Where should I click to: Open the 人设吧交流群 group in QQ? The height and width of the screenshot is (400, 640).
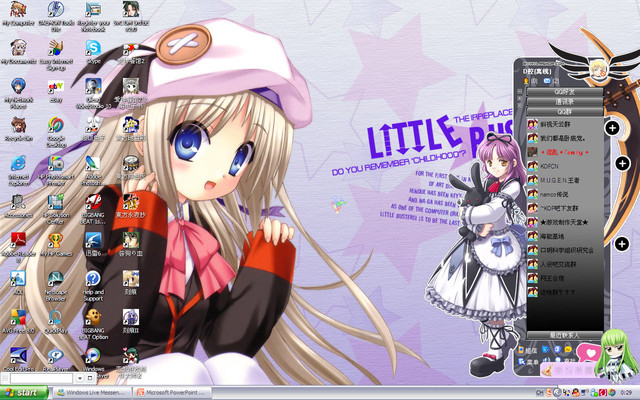click(564, 264)
